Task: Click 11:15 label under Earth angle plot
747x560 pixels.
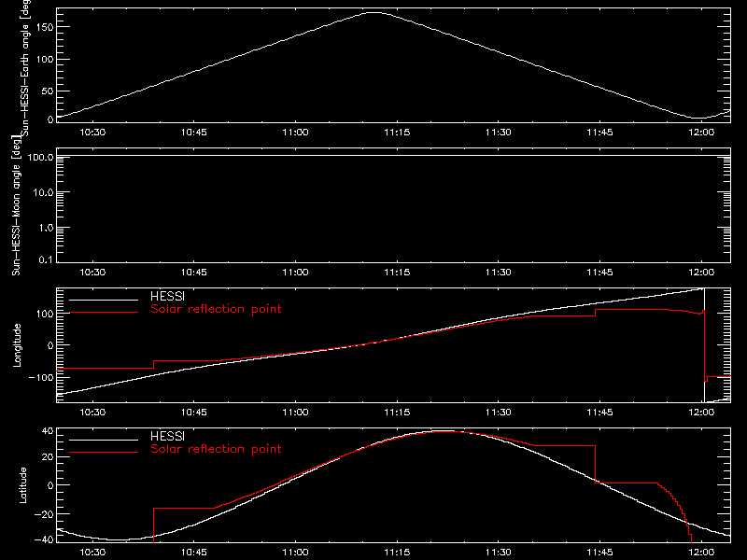Action: [397, 132]
